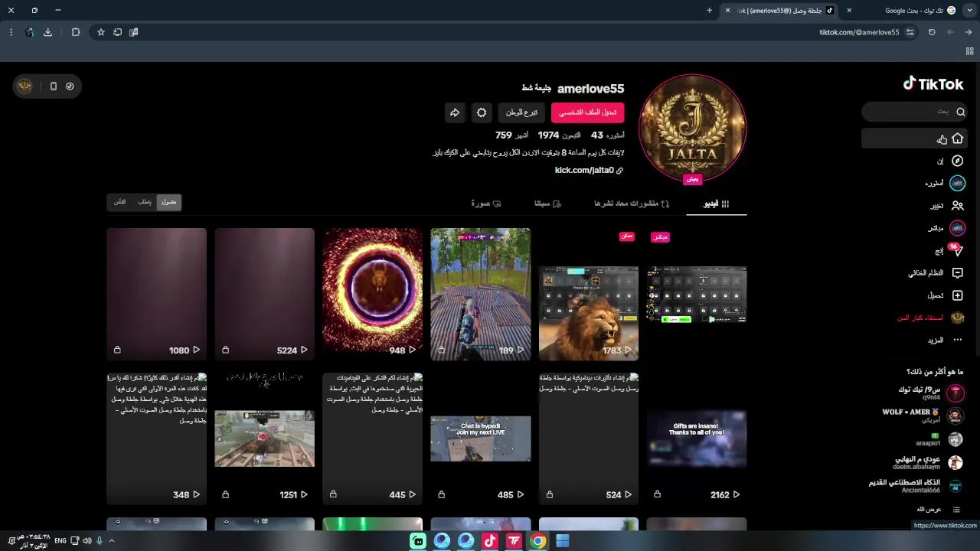Select the Oldest sort toggle
Screen dimensions: 980x551
click(120, 202)
